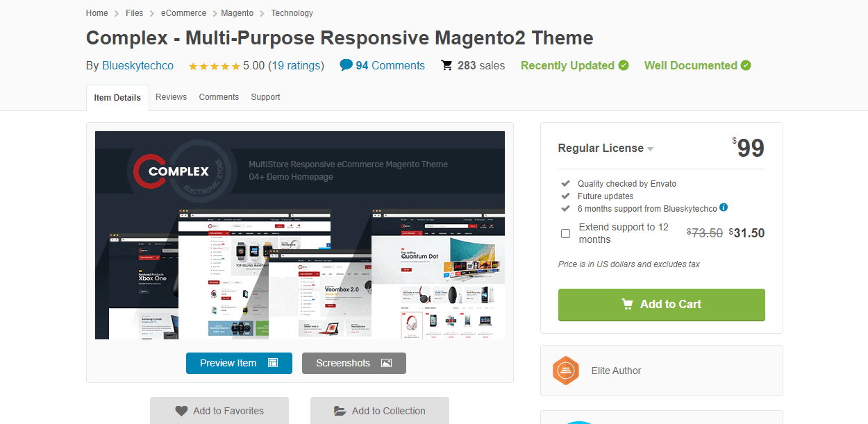Open the 19 ratings link
Viewport: 868px width, 424px height.
(x=296, y=66)
